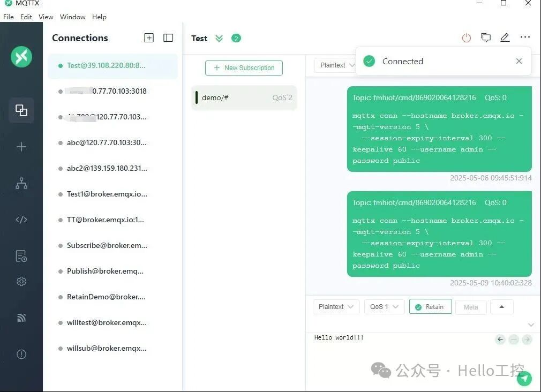Open Settings gear icon in sidebar
541x392 pixels.
(x=21, y=281)
